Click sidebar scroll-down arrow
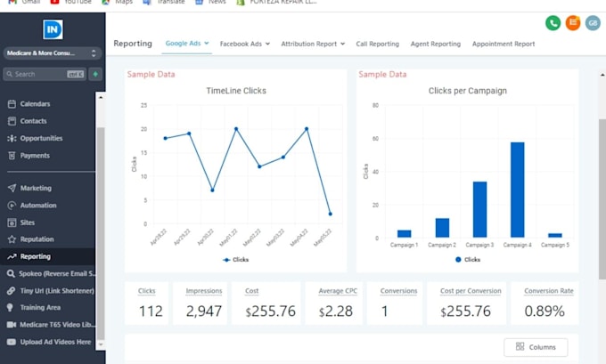 click(101, 344)
